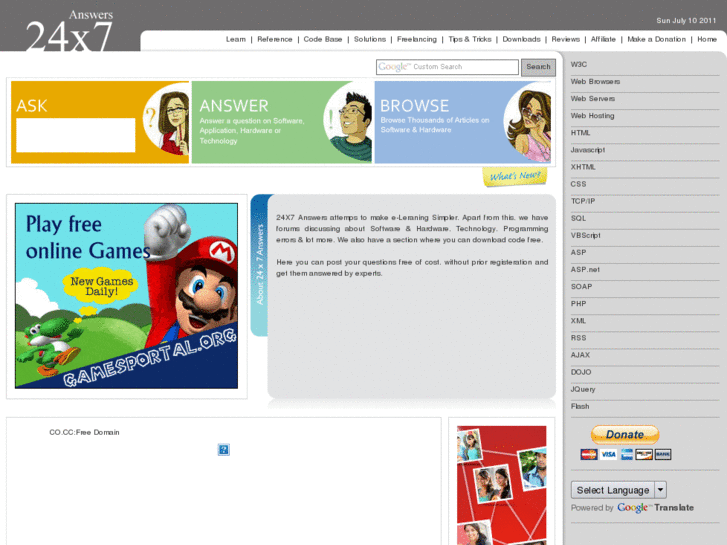
Task: Select DOJO in the sidebar
Action: [x=580, y=372]
